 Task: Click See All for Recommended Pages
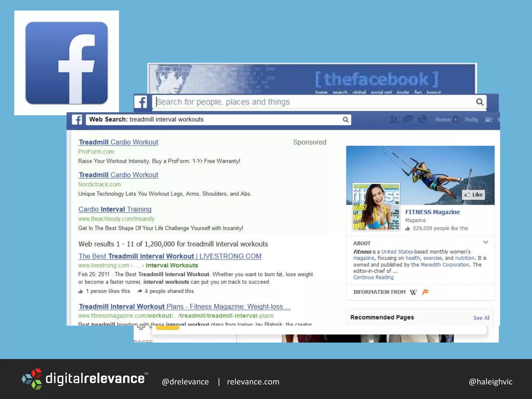click(481, 318)
